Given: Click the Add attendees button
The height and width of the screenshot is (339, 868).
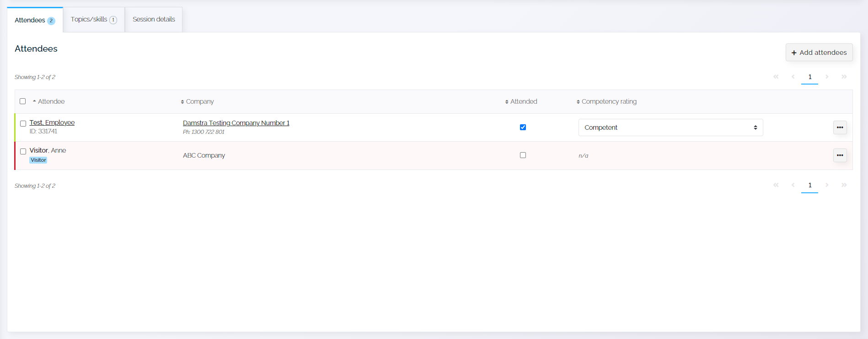Looking at the screenshot, I should click(x=819, y=53).
